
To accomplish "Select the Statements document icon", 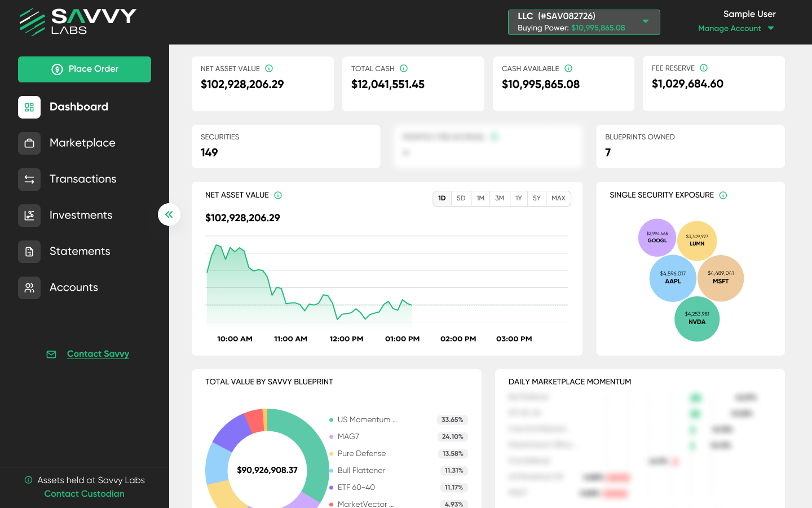I will tap(29, 251).
